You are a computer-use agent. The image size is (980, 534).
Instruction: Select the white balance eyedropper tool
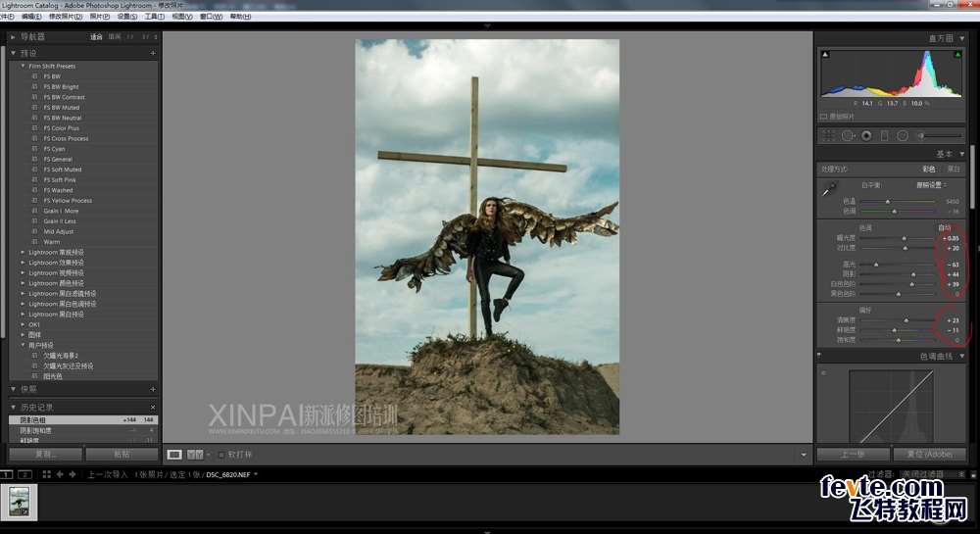tap(830, 187)
